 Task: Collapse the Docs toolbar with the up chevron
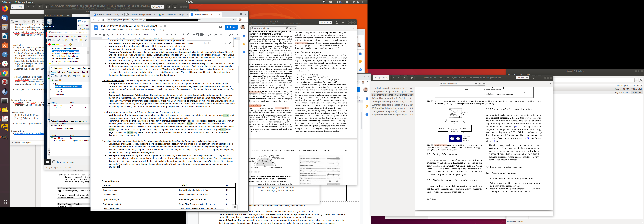tap(237, 35)
